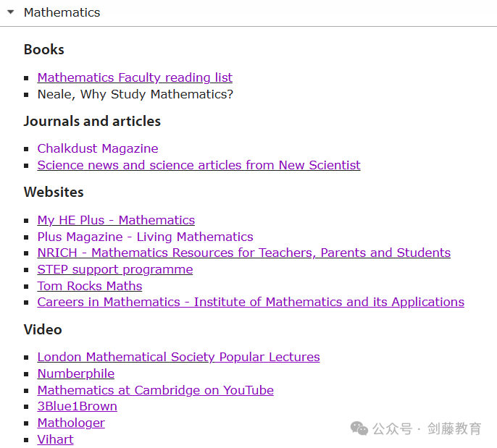Click the Mathematics accordion header
Image resolution: width=497 pixels, height=448 pixels.
(x=248, y=13)
